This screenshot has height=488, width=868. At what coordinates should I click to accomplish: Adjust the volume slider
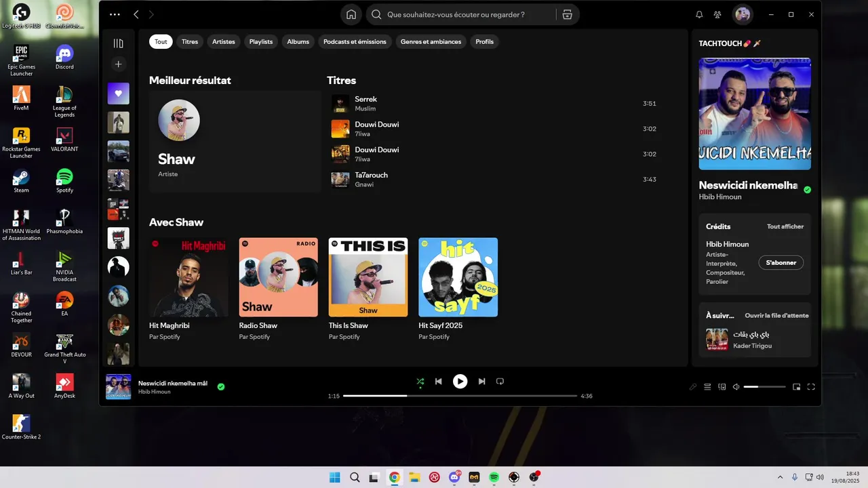(x=765, y=387)
